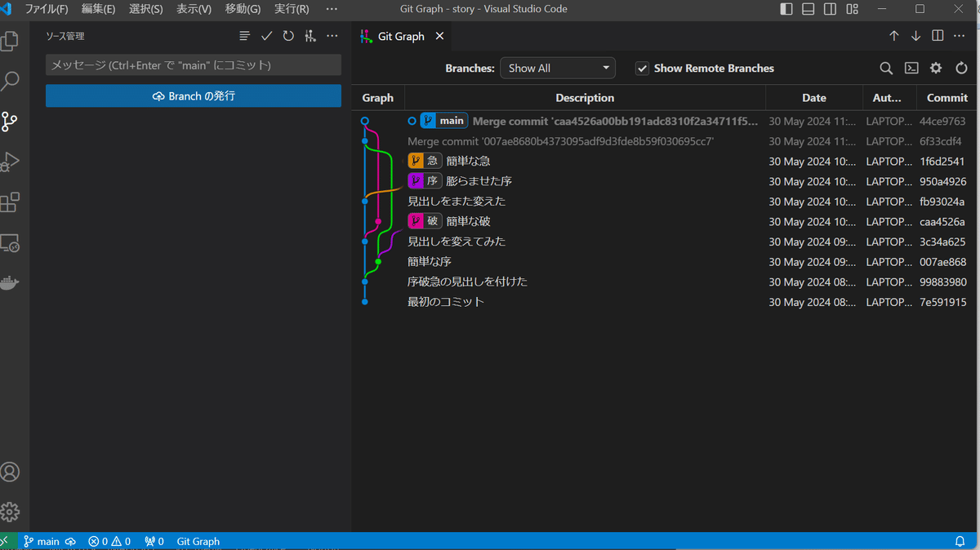
Task: Open editor more actions ellipsis
Action: 960,36
